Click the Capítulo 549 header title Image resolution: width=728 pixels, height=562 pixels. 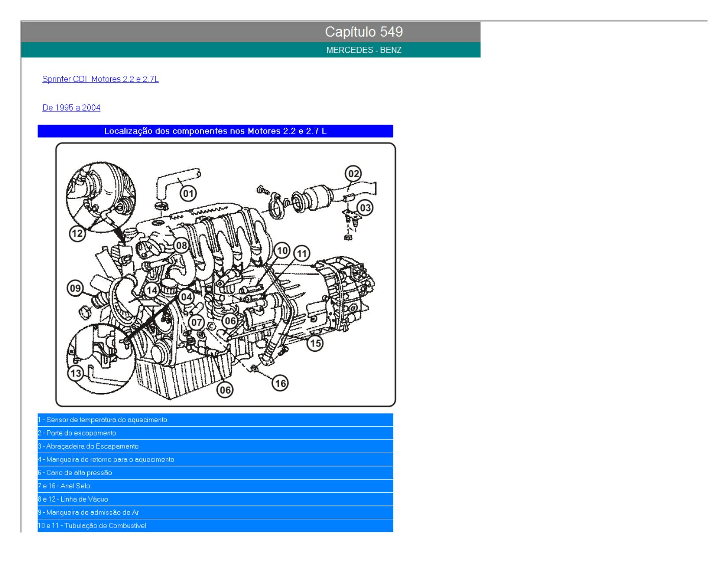point(364,32)
